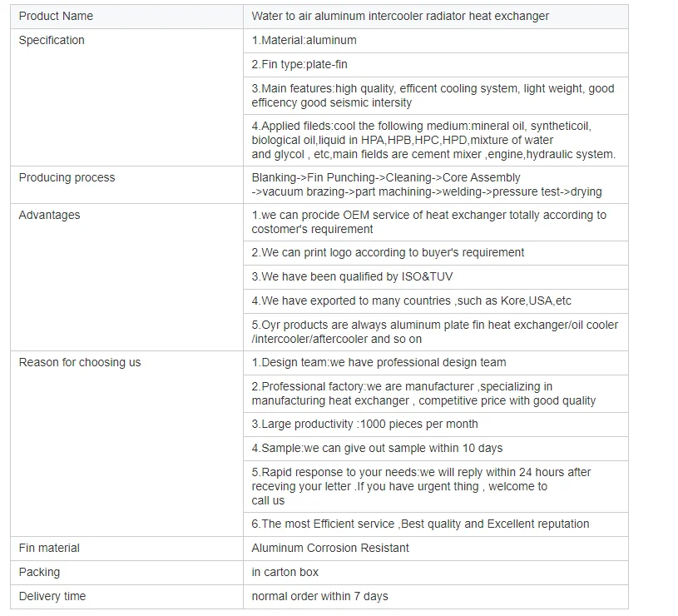Select the 'qualified by ISO&TUV' cell
Image resolution: width=678 pixels, height=616 pixels.
point(352,276)
